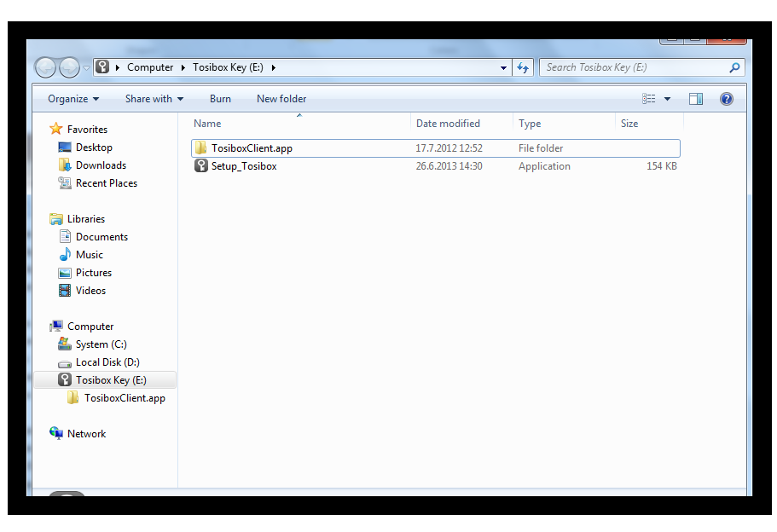777x532 pixels.
Task: Select Favorites in the navigation pane
Action: pyautogui.click(x=87, y=130)
